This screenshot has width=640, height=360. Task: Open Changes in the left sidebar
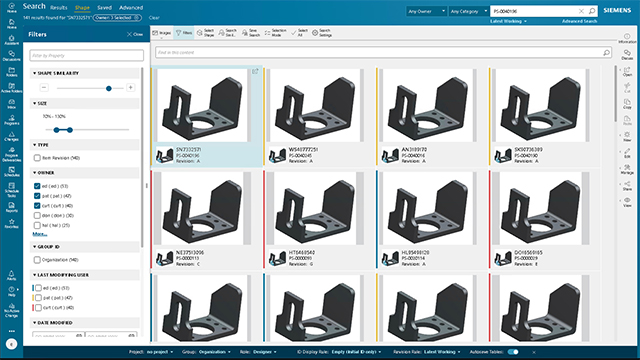[11, 136]
